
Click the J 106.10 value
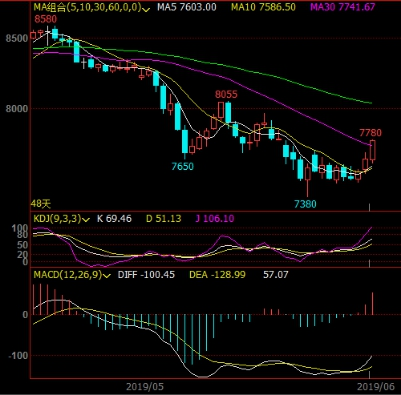[x=215, y=219]
